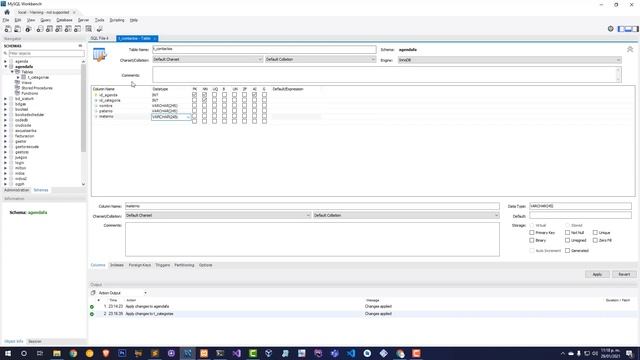Click the open SQL script toolbar icon
This screenshot has width=640, height=360.
(18, 29)
